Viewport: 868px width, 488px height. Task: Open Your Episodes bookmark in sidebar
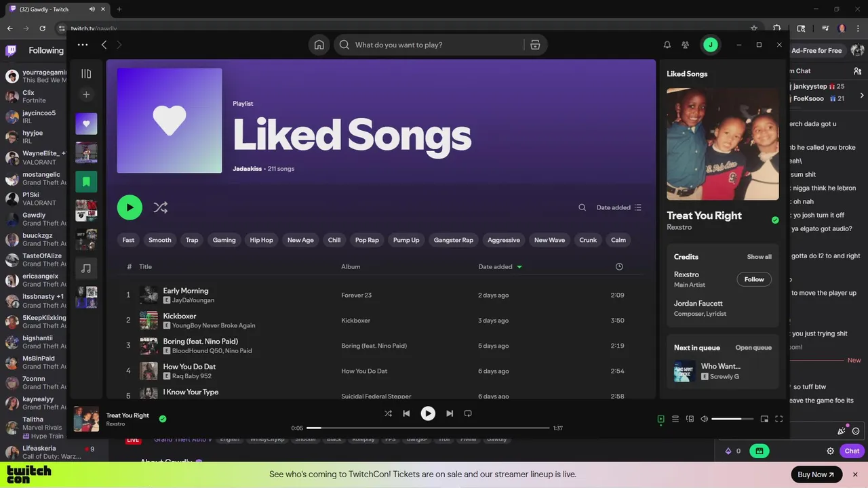(x=86, y=182)
